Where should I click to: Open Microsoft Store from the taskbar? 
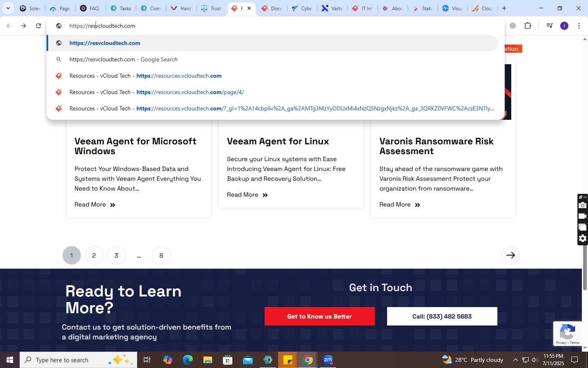(227, 360)
